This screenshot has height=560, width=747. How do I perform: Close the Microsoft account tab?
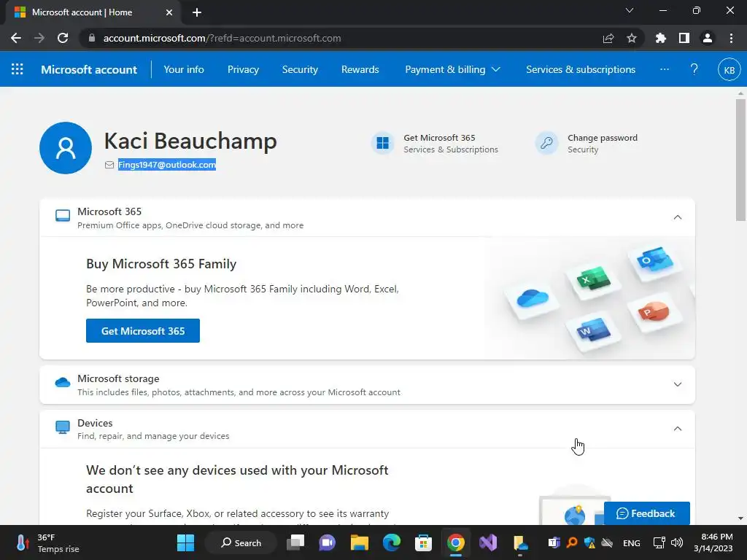click(x=169, y=12)
